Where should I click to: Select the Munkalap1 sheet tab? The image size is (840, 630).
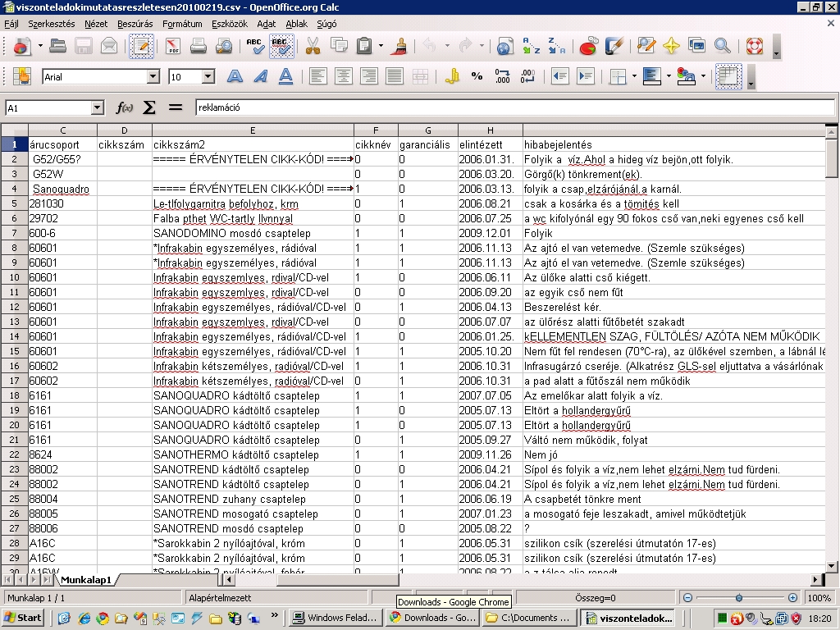point(85,580)
